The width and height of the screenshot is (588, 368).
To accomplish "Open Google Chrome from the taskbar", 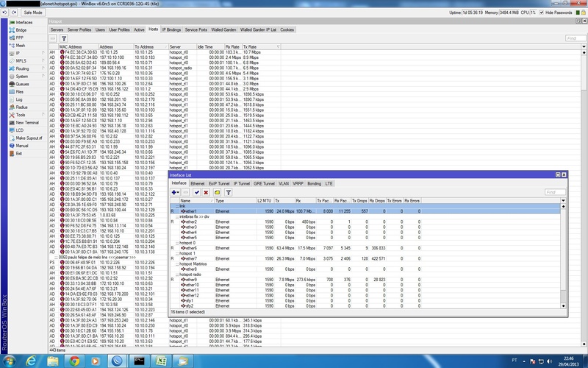I will 74,361.
